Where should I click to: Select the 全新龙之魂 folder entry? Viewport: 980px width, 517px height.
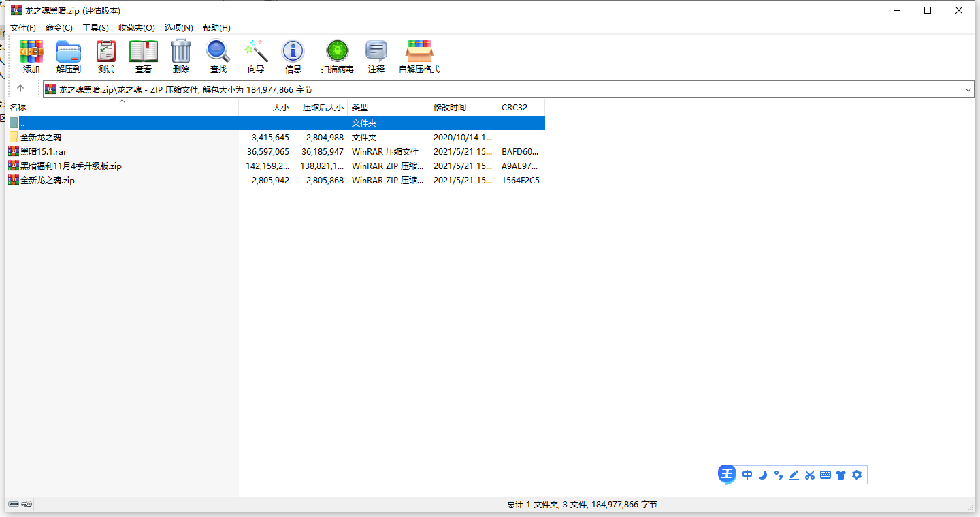click(41, 138)
